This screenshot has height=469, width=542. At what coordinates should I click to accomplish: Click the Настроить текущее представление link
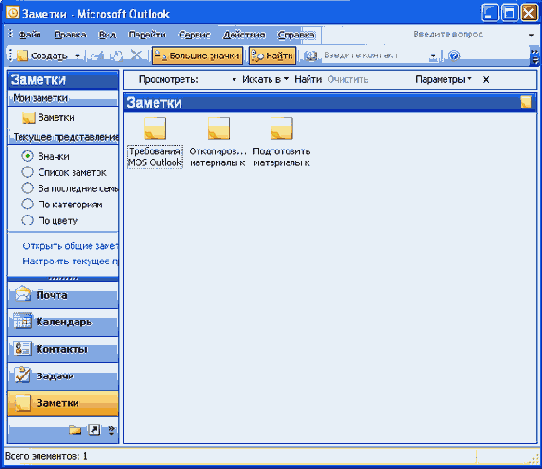[70, 261]
